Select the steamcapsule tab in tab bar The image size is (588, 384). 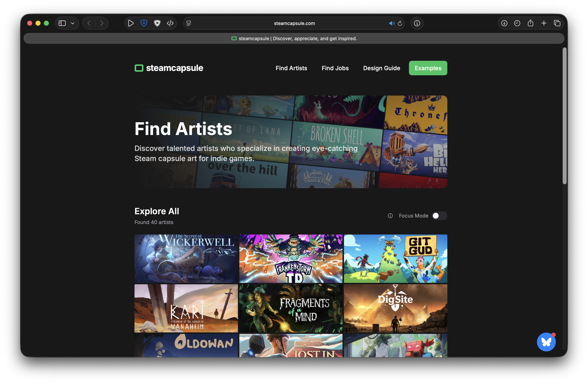(294, 39)
